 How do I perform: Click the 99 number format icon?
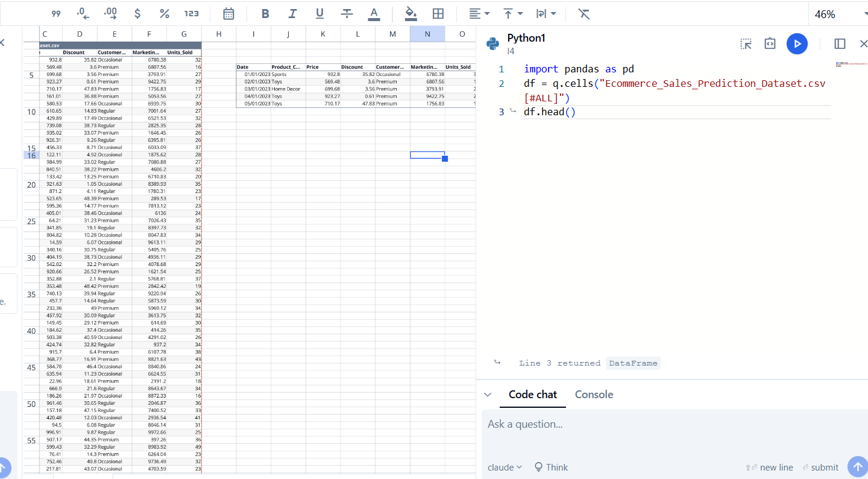click(x=56, y=13)
